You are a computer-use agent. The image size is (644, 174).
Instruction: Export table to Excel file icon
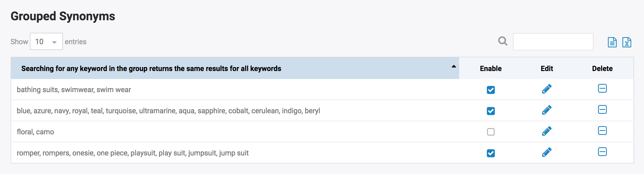pos(627,42)
